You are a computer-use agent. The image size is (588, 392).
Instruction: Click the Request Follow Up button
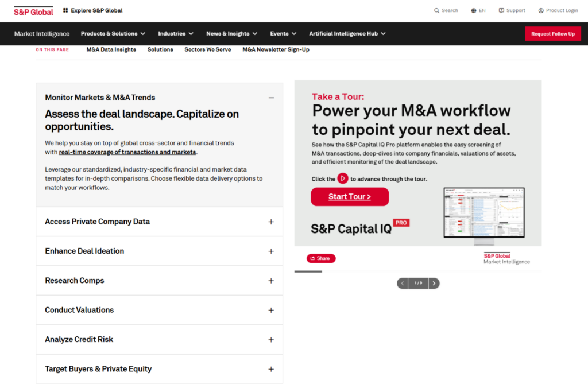553,34
